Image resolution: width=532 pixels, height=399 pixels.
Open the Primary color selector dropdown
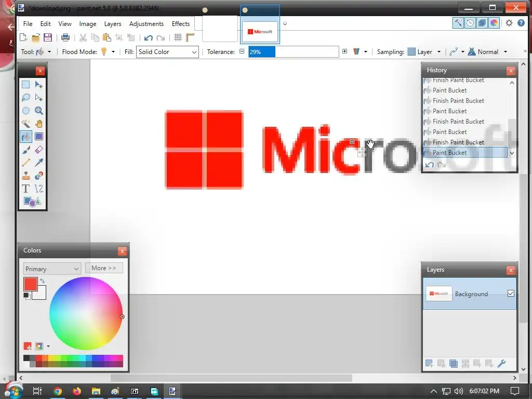coord(52,269)
